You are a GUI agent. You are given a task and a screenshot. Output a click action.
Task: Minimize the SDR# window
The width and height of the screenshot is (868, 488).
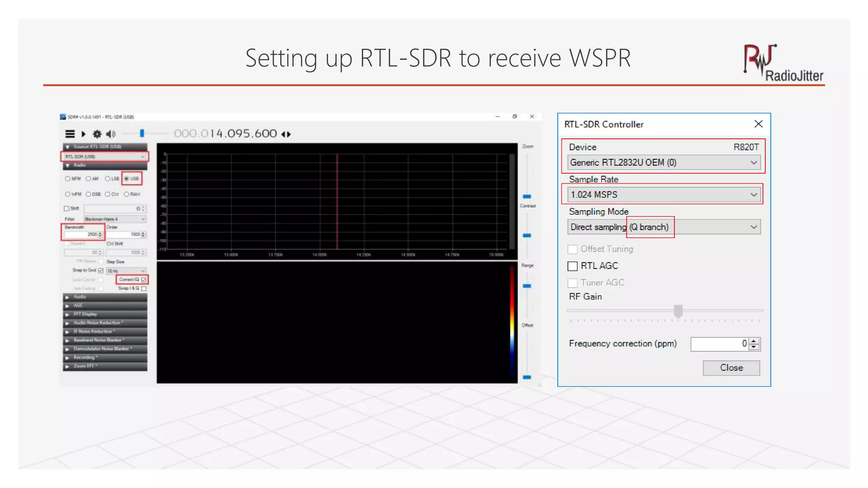498,116
